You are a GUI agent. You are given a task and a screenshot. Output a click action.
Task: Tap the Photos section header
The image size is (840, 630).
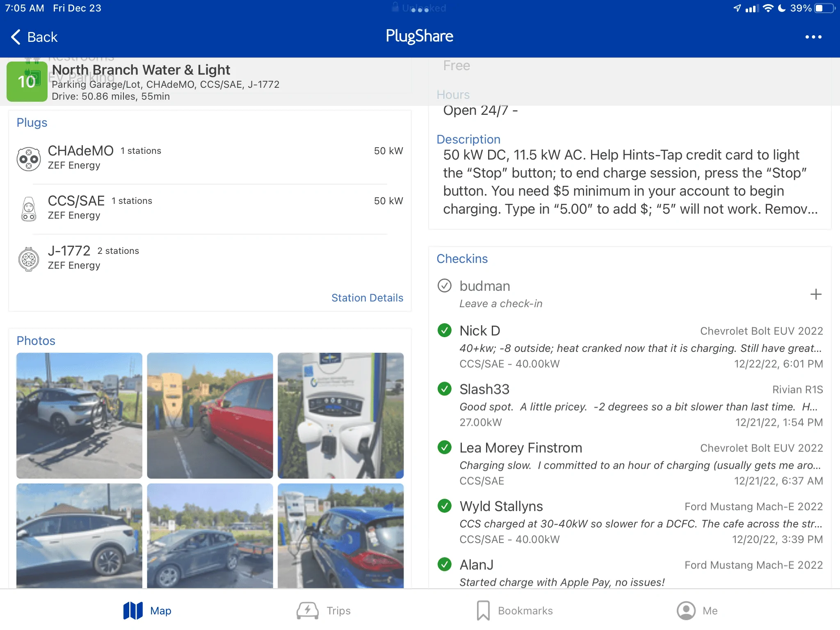click(x=36, y=340)
